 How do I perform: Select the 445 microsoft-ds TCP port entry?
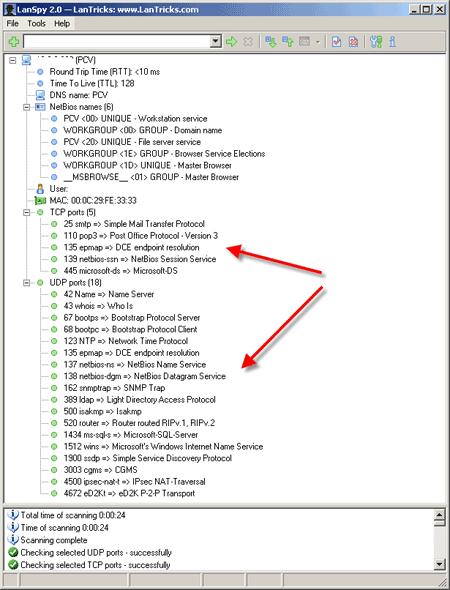tap(120, 271)
